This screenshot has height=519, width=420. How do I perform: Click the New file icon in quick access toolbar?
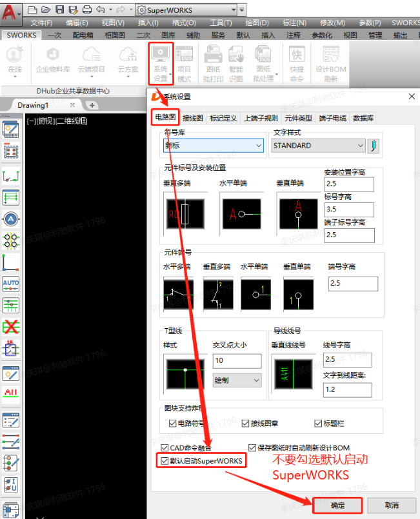32,10
